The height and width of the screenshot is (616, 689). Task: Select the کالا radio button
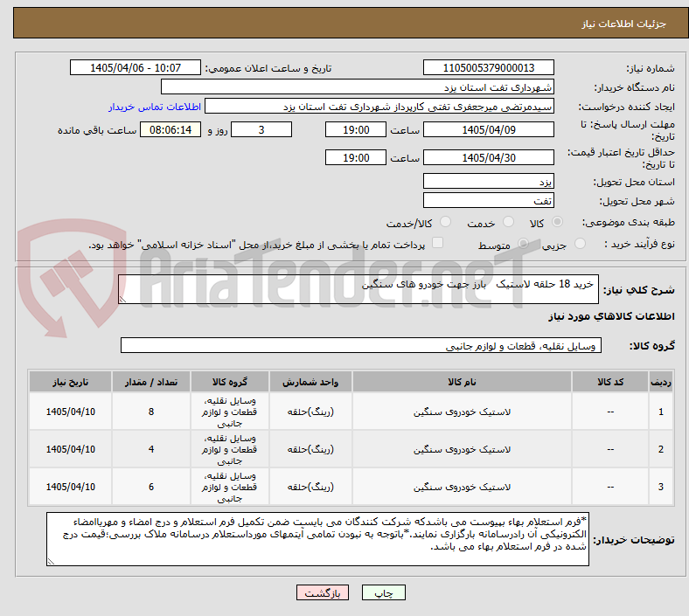pyautogui.click(x=557, y=222)
